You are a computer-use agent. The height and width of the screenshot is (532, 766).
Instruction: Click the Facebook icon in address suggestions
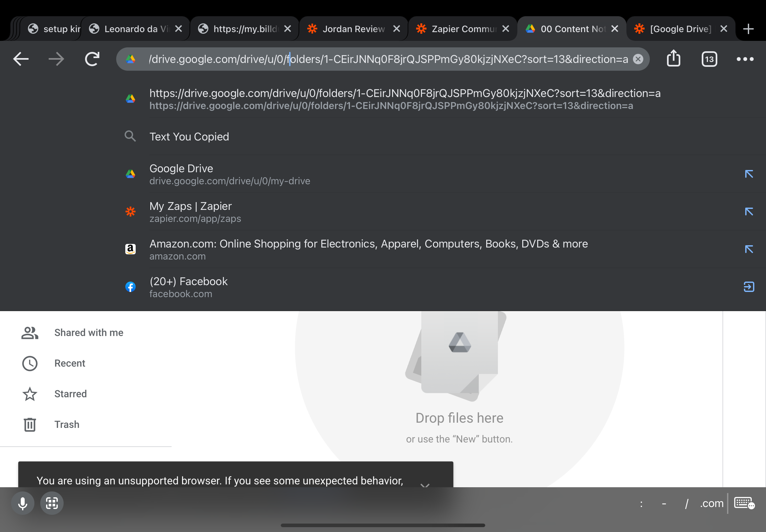pos(131,286)
